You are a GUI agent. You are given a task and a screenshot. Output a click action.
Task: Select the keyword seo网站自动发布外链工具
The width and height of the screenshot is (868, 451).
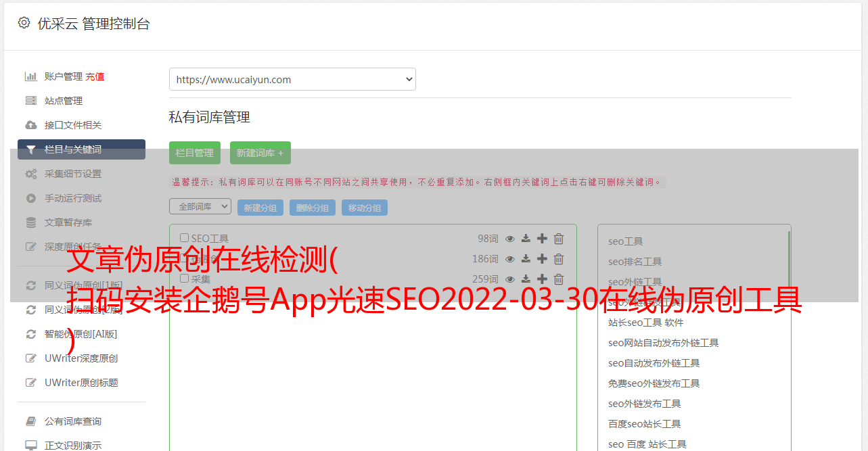pyautogui.click(x=663, y=343)
